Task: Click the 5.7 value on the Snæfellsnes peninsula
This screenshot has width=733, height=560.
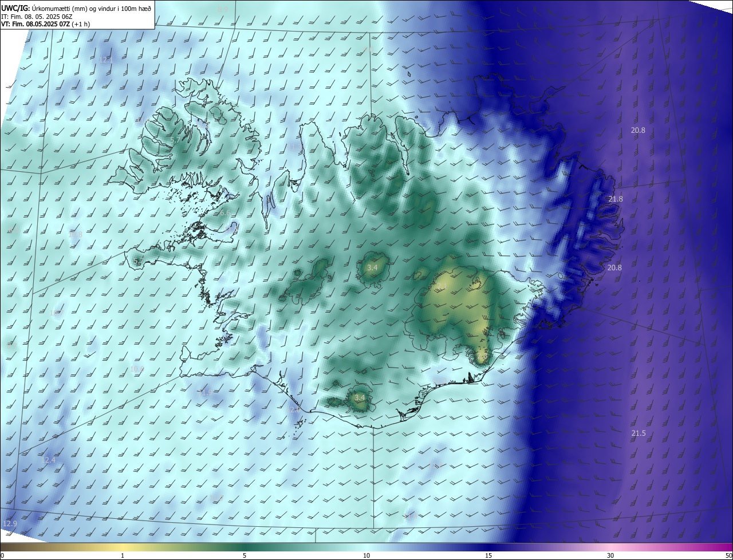Action: tap(138, 261)
